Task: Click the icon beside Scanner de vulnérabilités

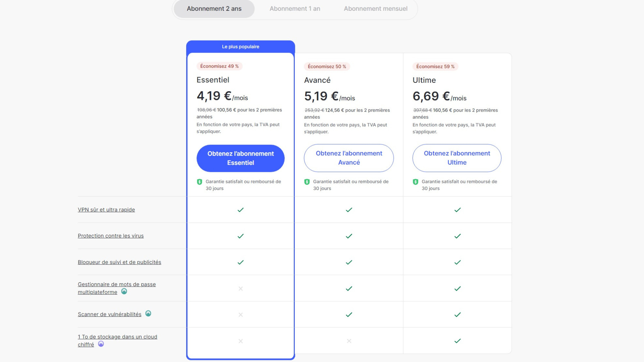Action: pyautogui.click(x=148, y=313)
